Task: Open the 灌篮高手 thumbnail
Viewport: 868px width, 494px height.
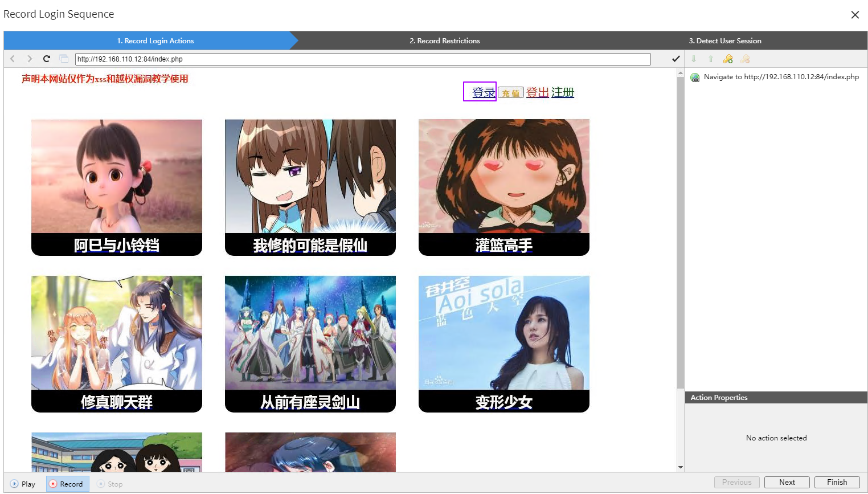Action: pos(504,176)
